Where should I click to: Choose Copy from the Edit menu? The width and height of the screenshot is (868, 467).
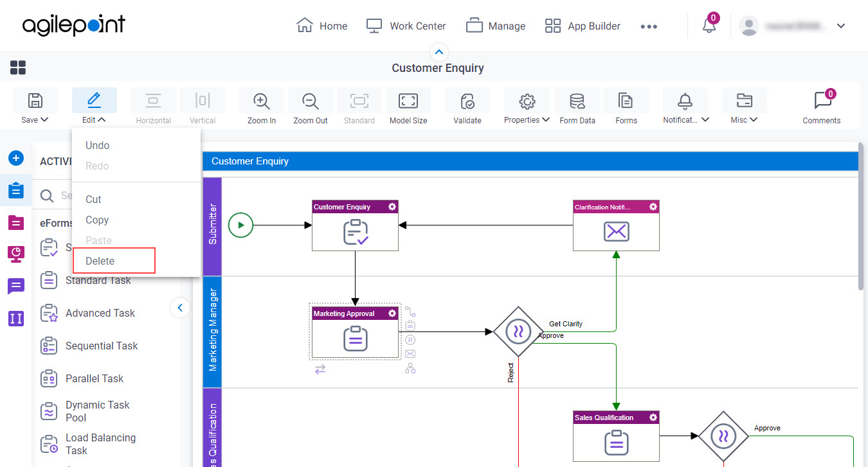[97, 220]
